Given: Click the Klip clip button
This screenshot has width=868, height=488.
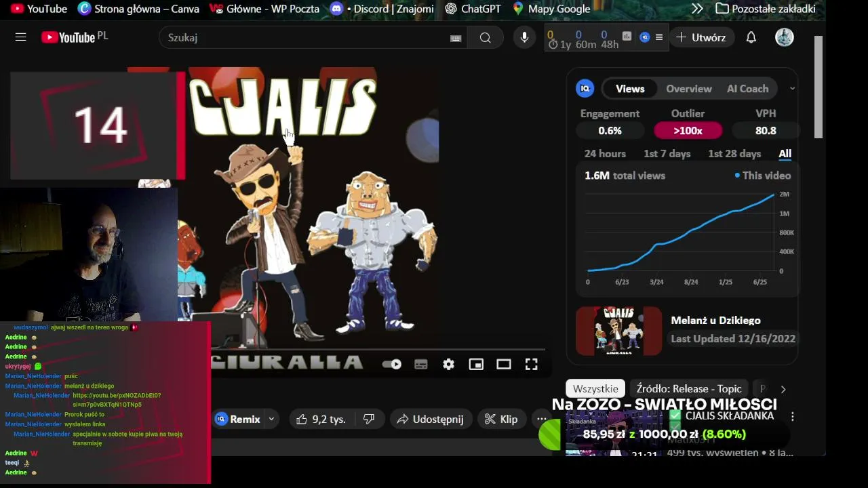Looking at the screenshot, I should pos(501,420).
